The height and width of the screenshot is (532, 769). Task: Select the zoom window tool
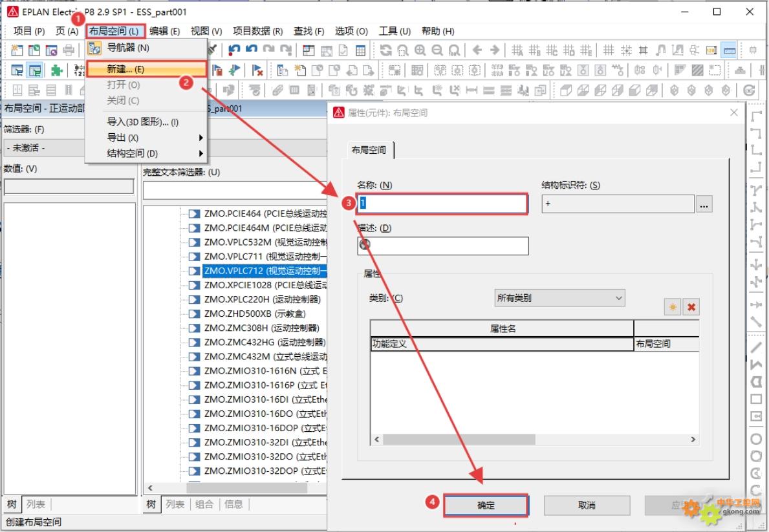(x=403, y=50)
